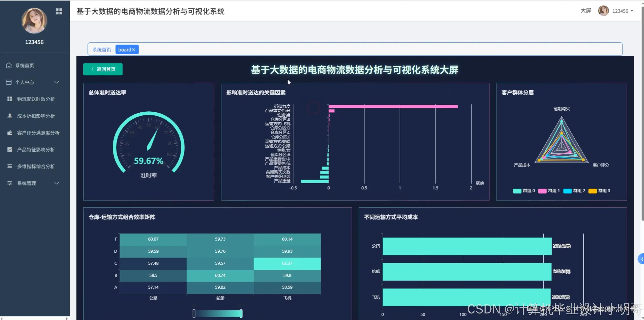Switch to the 系统首页 tab
644x320 pixels.
[x=102, y=50]
